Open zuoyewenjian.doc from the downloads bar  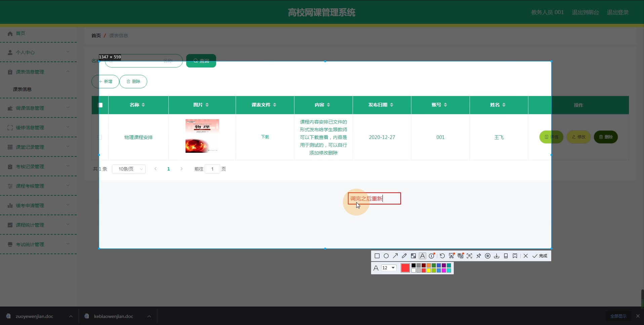click(x=34, y=316)
